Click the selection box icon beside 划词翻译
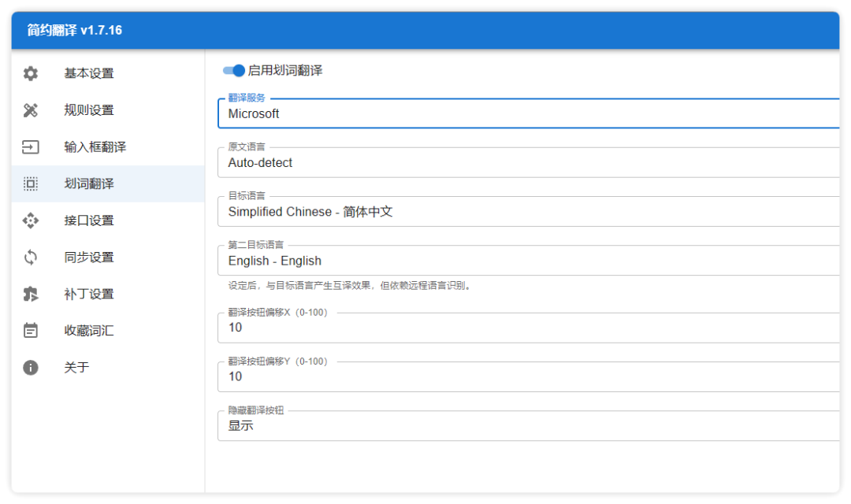This screenshot has height=504, width=851. point(31,184)
